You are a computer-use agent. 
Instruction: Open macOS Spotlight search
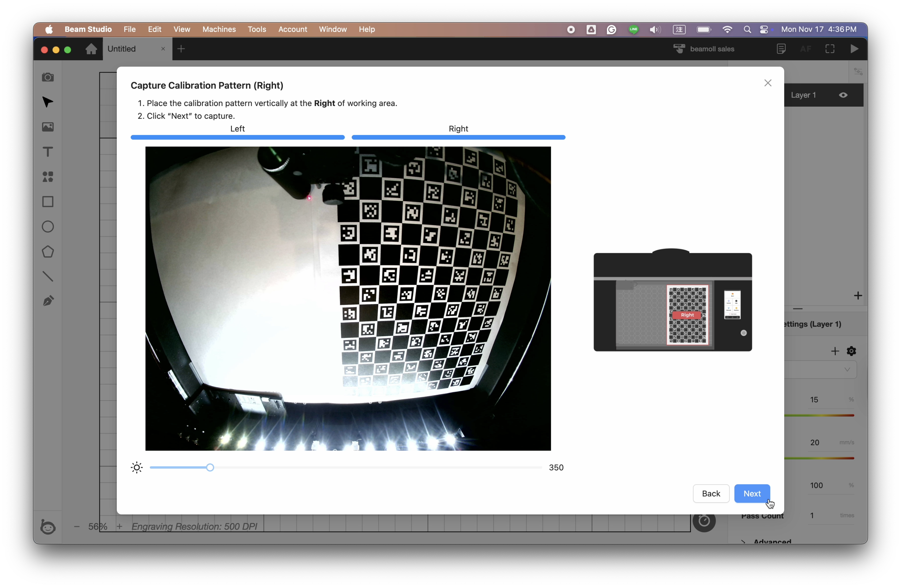[x=747, y=29]
